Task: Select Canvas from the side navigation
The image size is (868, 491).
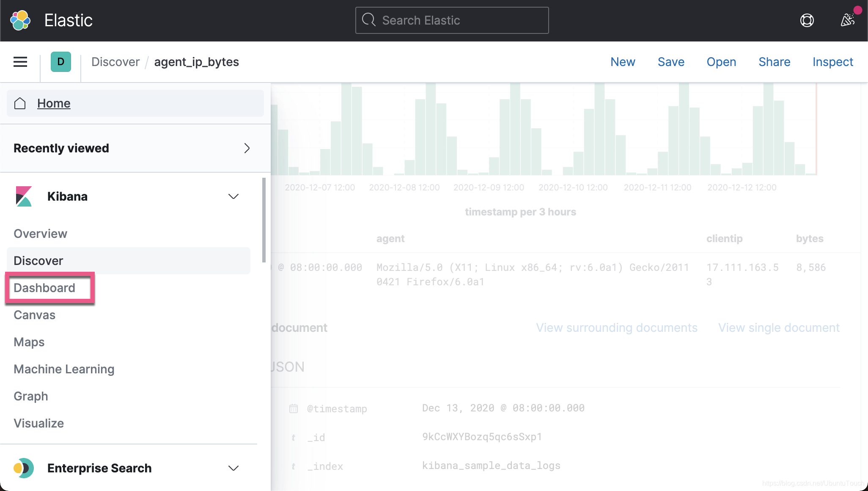Action: [35, 315]
